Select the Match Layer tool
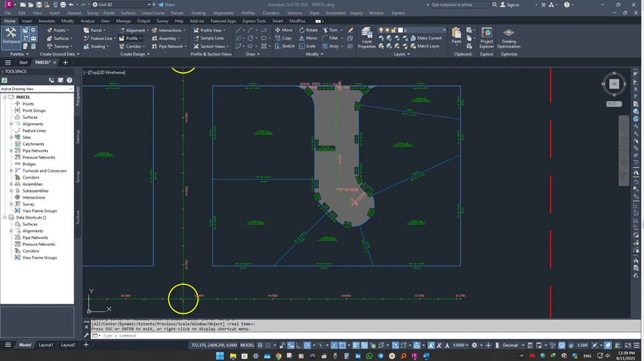This screenshot has width=644, height=361. click(425, 46)
